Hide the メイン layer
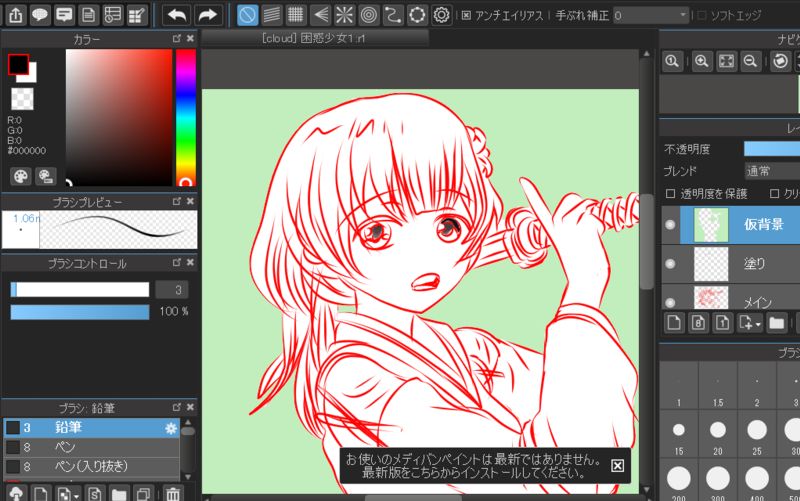The width and height of the screenshot is (800, 501). click(x=670, y=302)
